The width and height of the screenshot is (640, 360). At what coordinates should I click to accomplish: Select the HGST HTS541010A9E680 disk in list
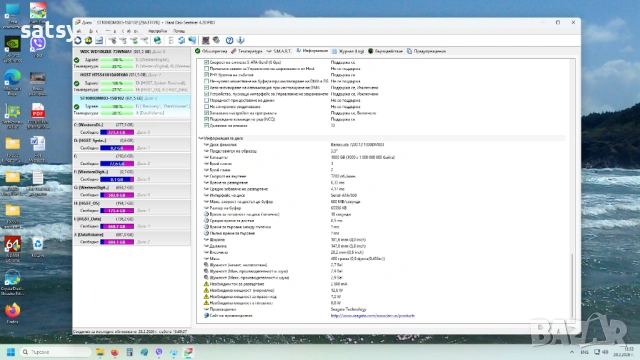pos(132,83)
